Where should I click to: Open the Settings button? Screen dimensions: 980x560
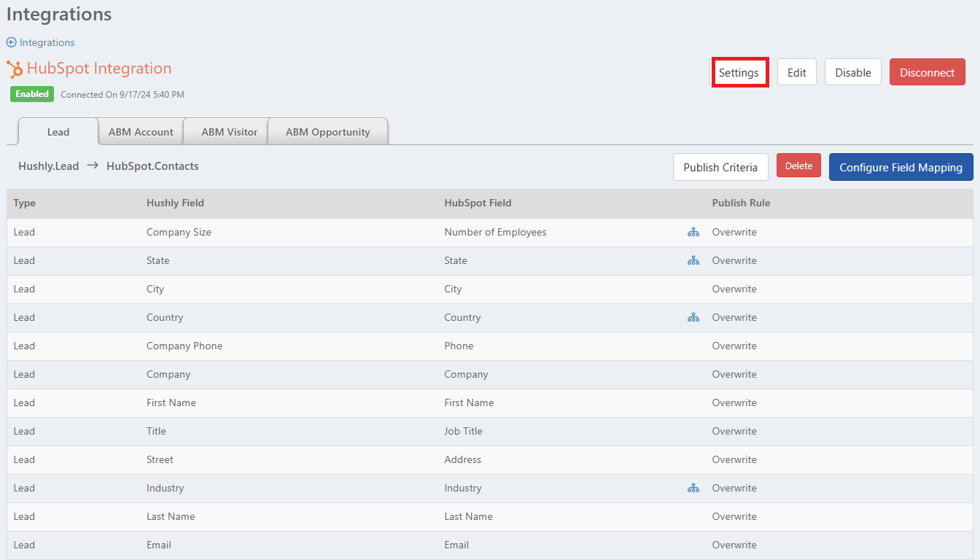coord(739,73)
